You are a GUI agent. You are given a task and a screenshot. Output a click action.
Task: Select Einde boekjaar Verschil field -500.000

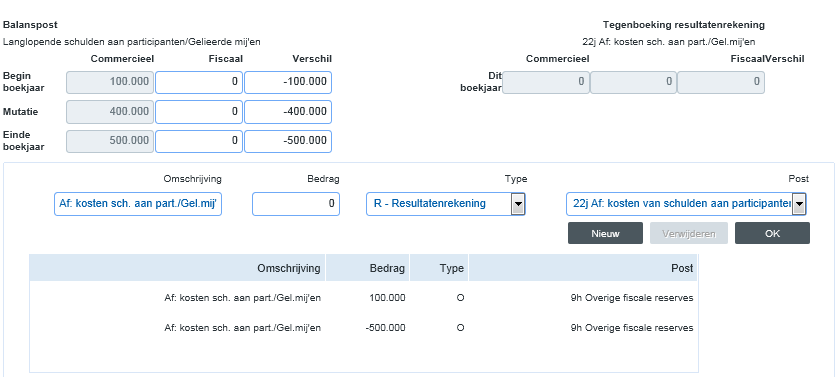288,141
